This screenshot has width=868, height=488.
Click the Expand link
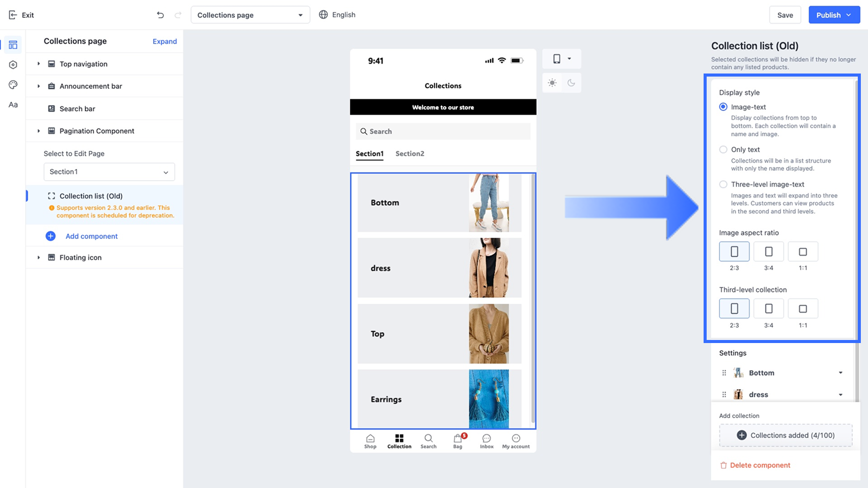(165, 41)
